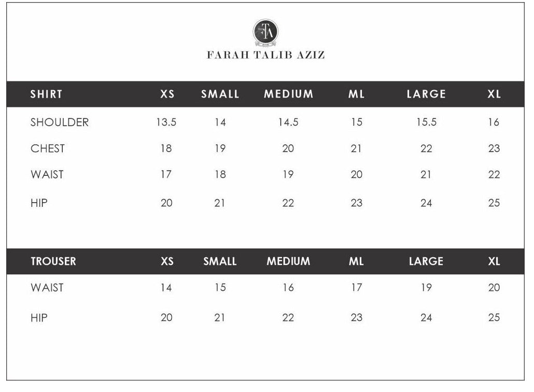Click the Farah Talib Aziz brand name
534x392 pixels.
click(266, 55)
